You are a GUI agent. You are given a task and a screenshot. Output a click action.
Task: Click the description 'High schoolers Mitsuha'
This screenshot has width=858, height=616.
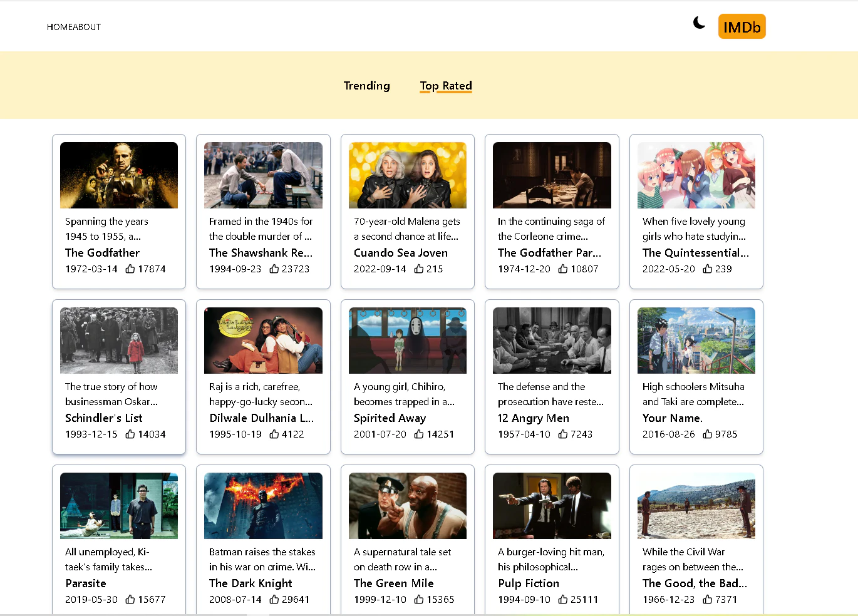[x=693, y=394]
